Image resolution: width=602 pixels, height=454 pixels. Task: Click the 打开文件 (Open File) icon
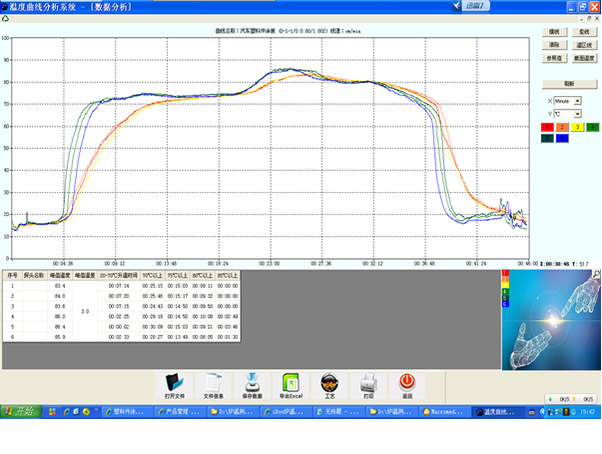[174, 383]
